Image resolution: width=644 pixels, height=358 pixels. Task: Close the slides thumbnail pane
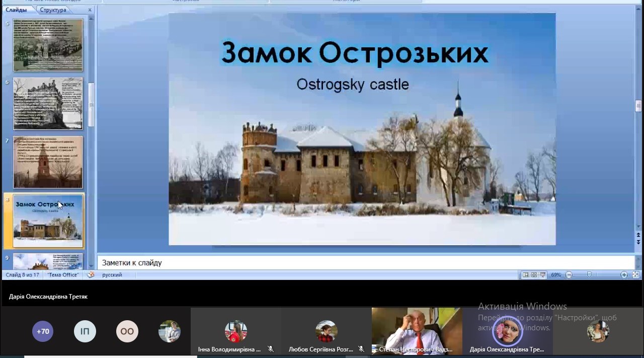click(x=90, y=10)
